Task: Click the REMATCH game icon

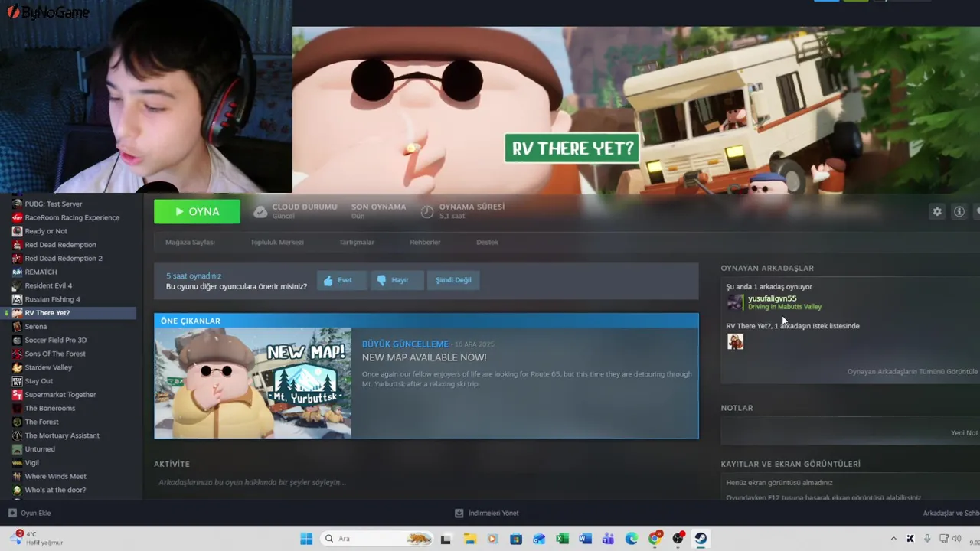Action: coord(17,272)
